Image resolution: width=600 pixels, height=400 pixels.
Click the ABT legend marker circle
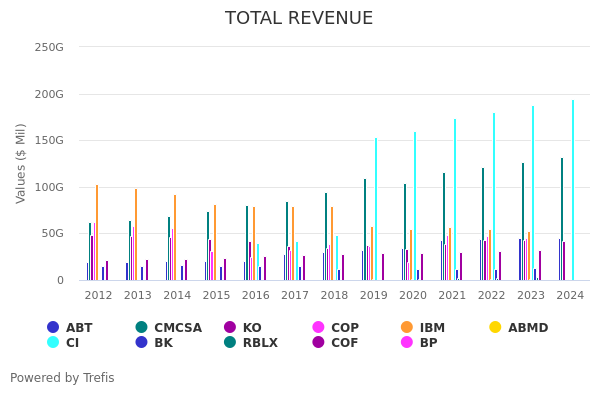53,328
